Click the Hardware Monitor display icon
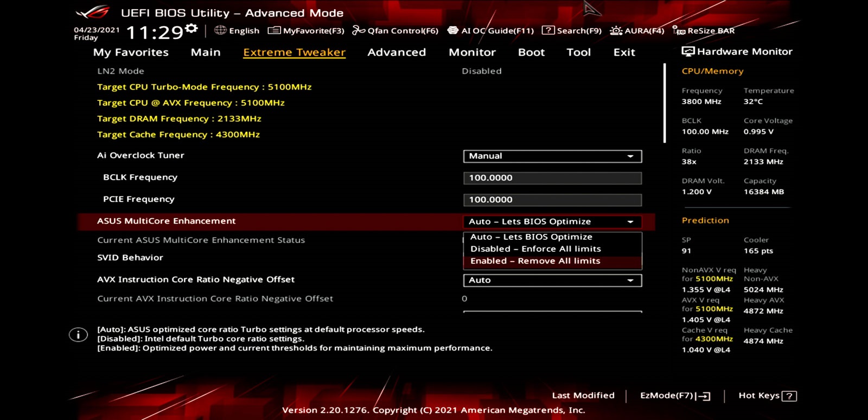Screen dimensions: 868x420 click(688, 52)
